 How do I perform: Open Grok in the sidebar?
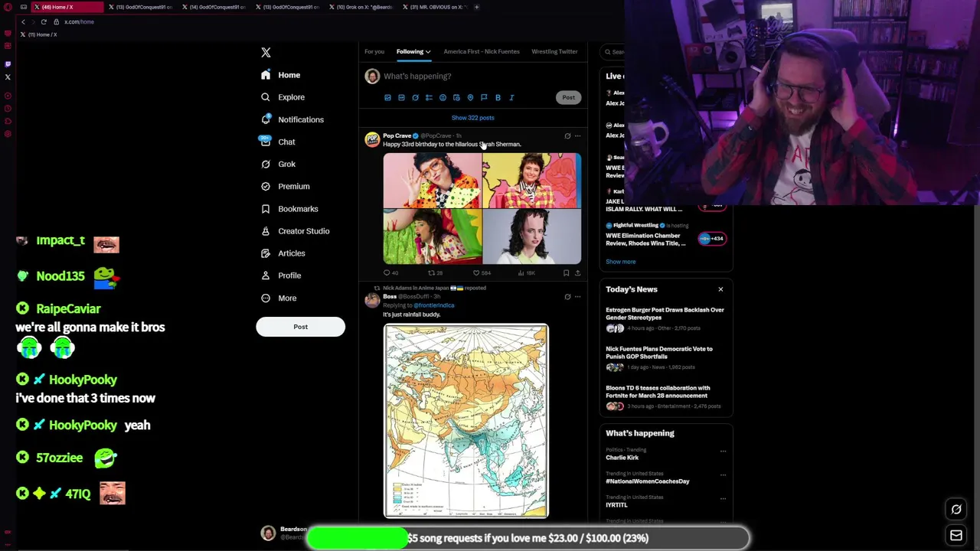click(278, 164)
